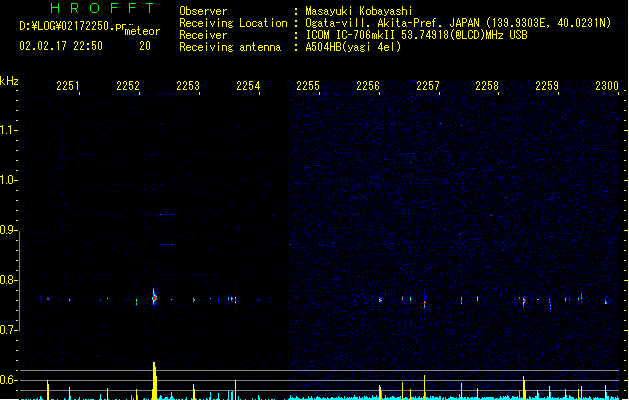Viewport: 629px width, 400px height.
Task: Click the 2253 time axis label
Action: point(188,86)
